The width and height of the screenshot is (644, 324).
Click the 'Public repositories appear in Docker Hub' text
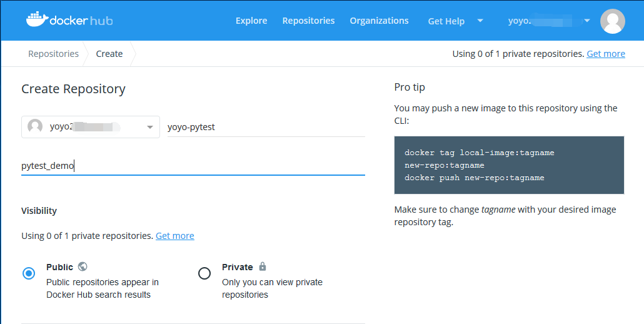pyautogui.click(x=103, y=288)
